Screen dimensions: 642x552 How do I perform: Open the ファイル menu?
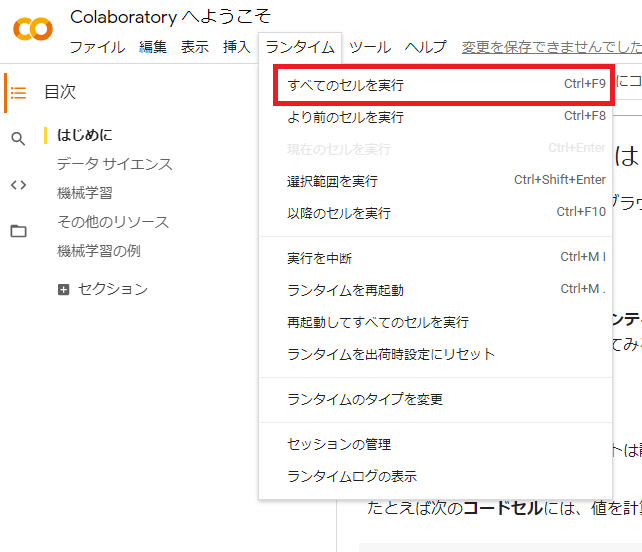[97, 47]
